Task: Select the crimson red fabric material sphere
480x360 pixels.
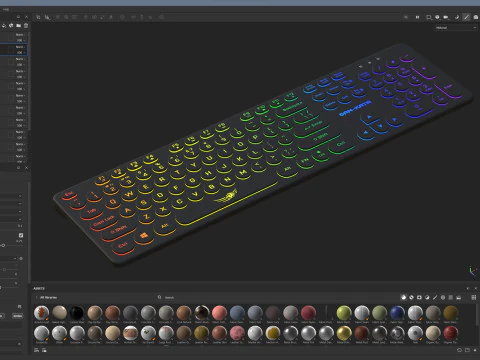Action: tap(308, 313)
